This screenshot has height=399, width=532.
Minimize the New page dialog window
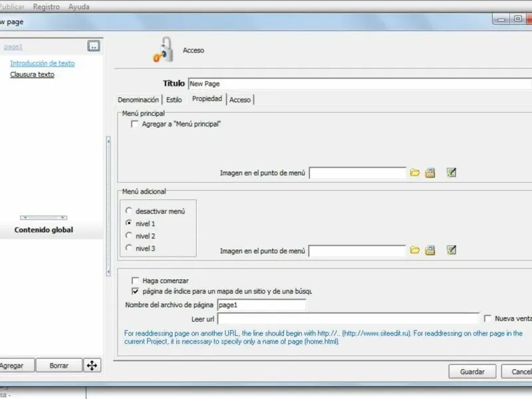pyautogui.click(x=501, y=19)
